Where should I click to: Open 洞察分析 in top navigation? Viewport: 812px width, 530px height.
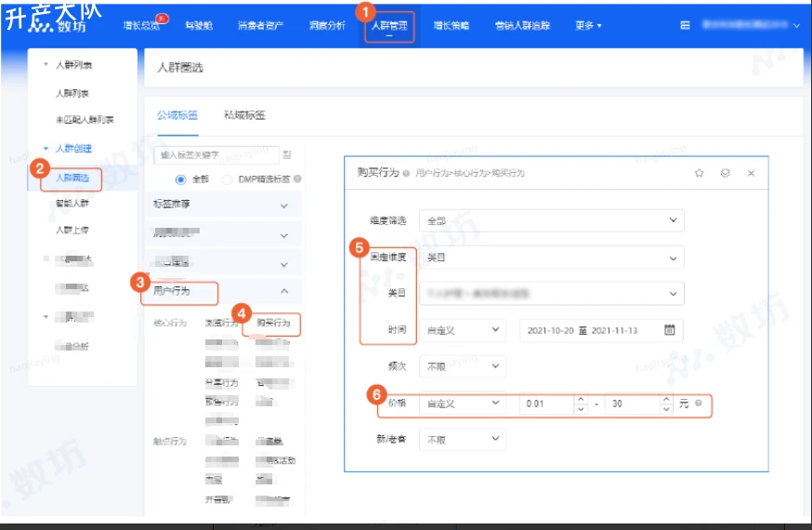(x=327, y=25)
